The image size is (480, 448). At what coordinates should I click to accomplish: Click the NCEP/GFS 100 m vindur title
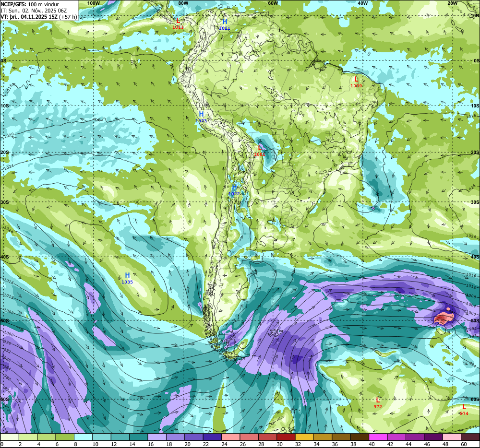tap(30, 4)
